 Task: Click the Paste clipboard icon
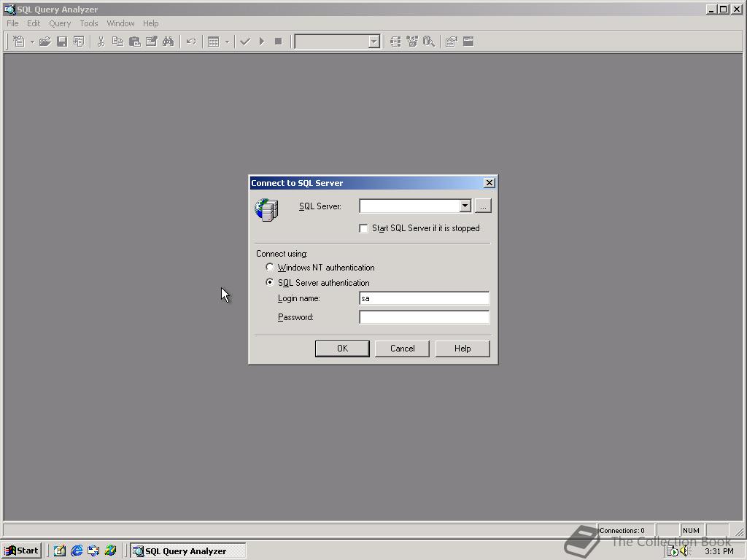point(135,42)
